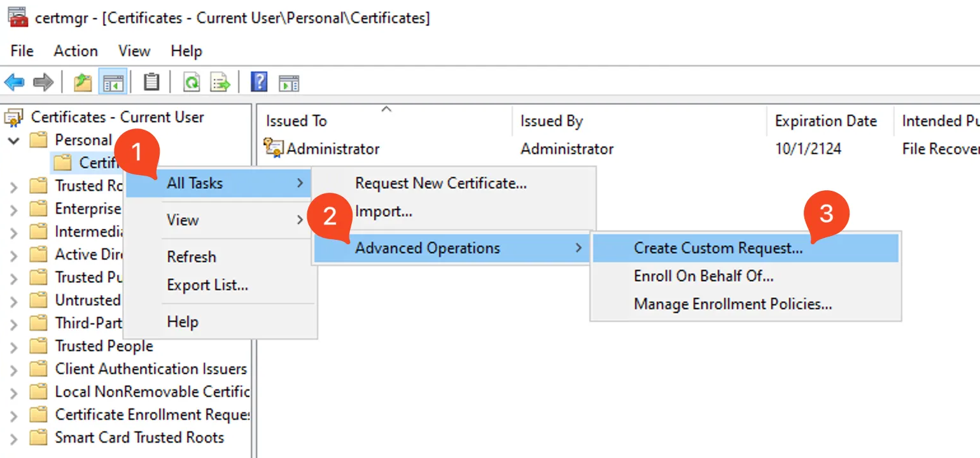
Task: Click the certmgr icon in the title bar
Action: pos(18,16)
